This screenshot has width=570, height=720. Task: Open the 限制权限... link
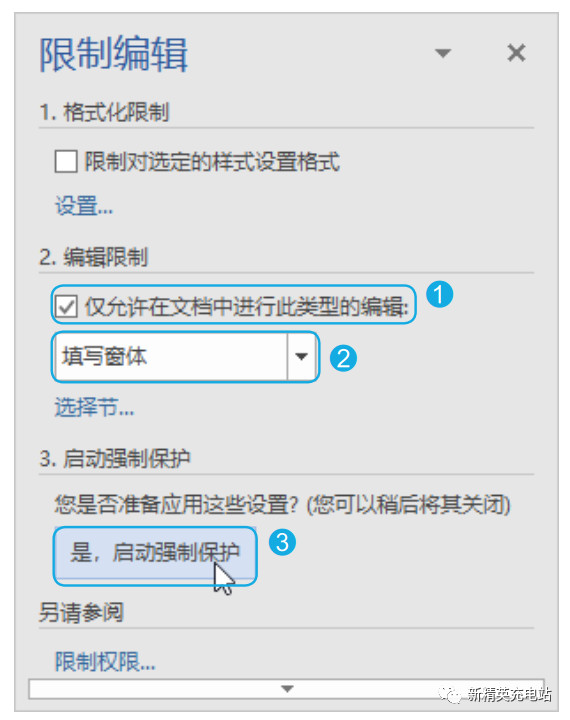tap(105, 662)
